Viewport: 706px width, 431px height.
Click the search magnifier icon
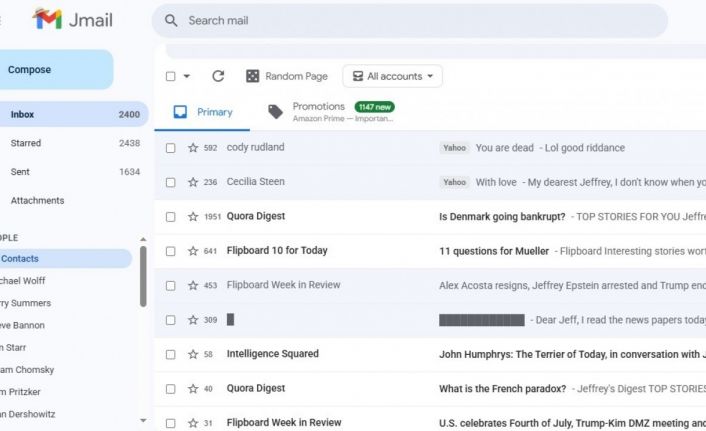tap(171, 21)
